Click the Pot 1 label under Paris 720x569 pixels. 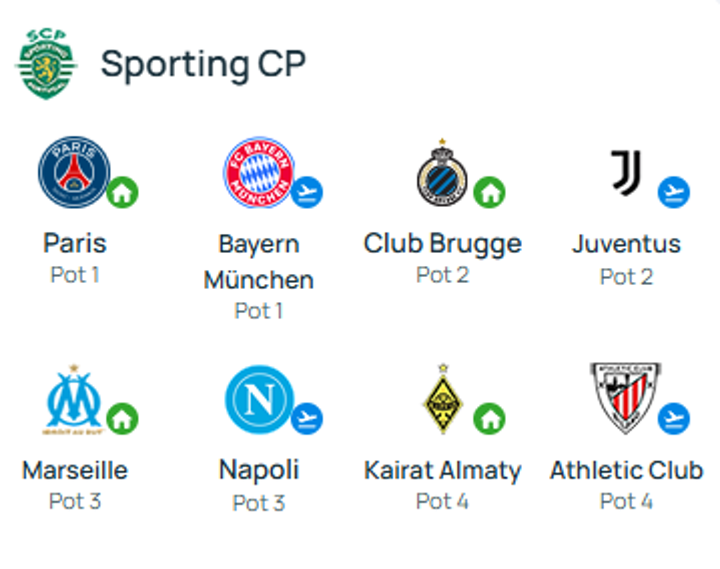74,275
